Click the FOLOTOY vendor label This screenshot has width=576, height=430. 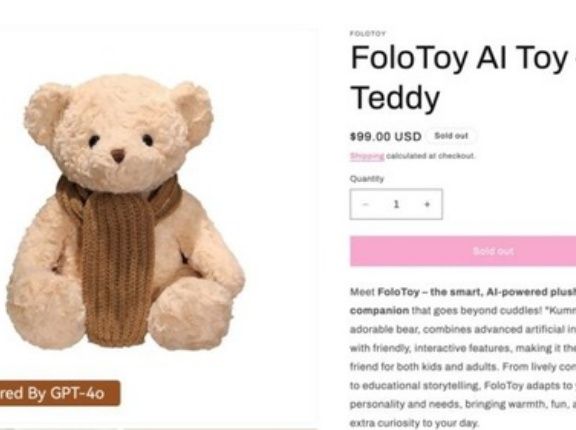click(368, 34)
